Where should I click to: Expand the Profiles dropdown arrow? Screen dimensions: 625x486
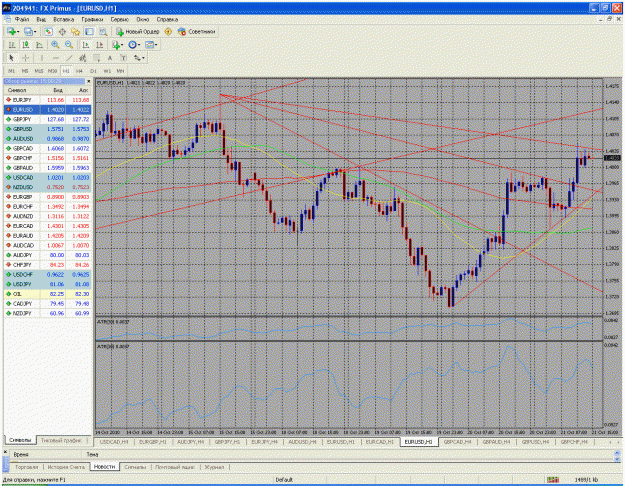tap(35, 32)
